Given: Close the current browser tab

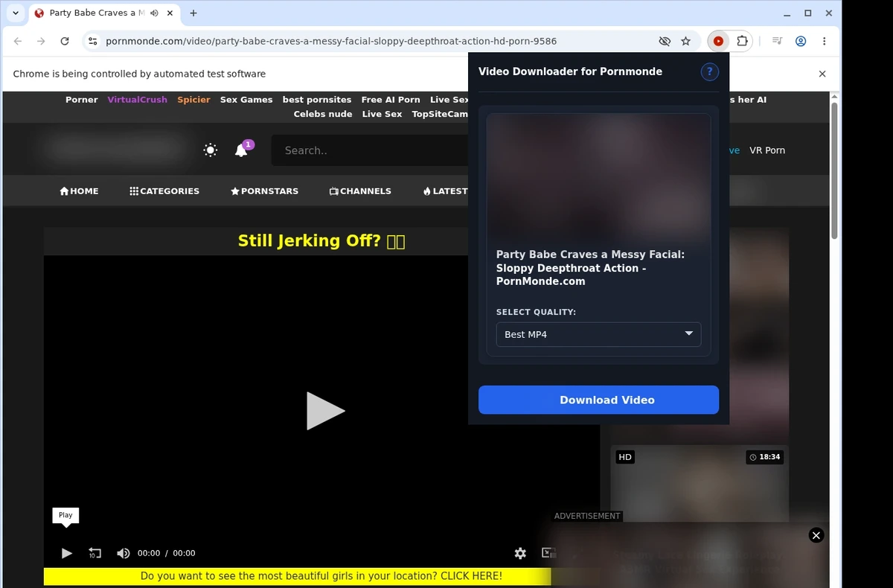Looking at the screenshot, I should click(170, 13).
